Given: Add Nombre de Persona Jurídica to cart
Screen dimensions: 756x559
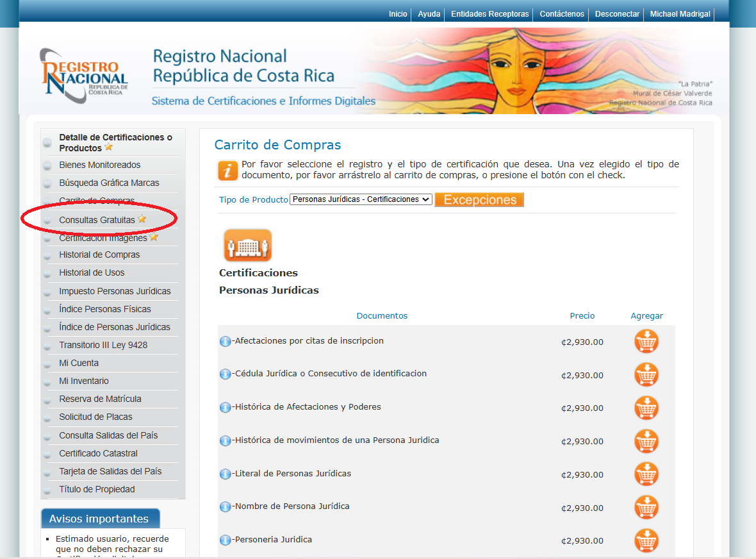Looking at the screenshot, I should [x=646, y=507].
